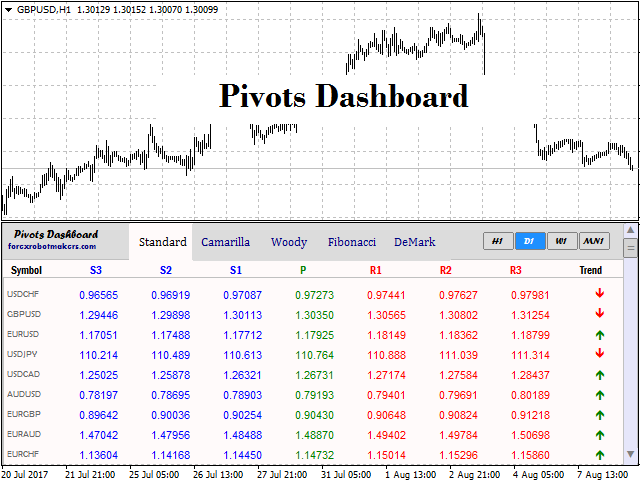Select the Woody pivots tab

(289, 242)
